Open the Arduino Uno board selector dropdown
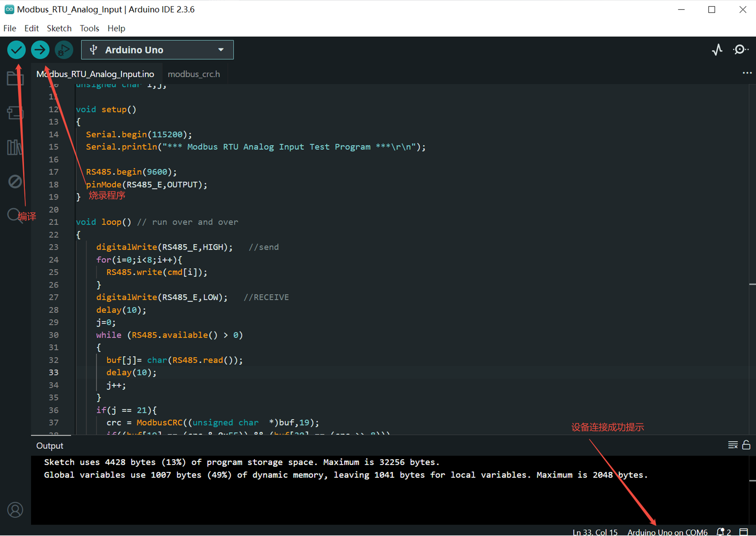Image resolution: width=756 pixels, height=536 pixels. 157,50
